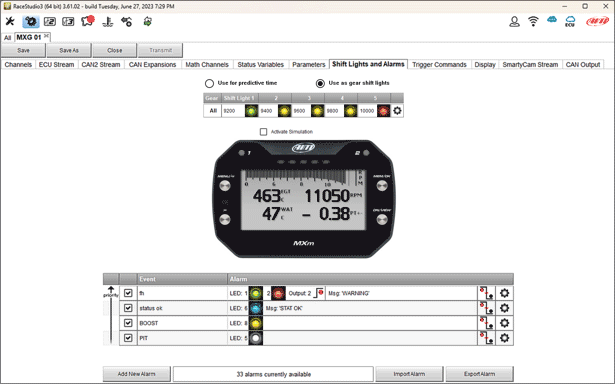Open shift light settings gear icon
Image resolution: width=615 pixels, height=384 pixels.
397,111
